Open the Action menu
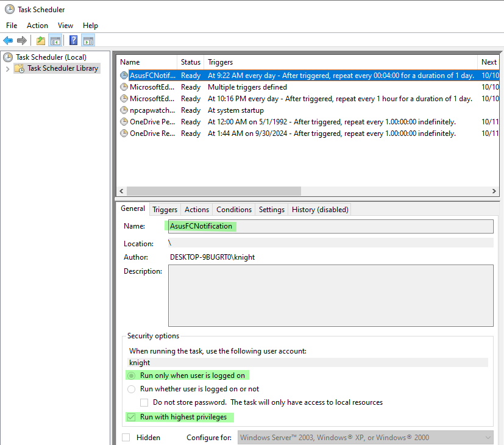The width and height of the screenshot is (504, 445). tap(37, 26)
